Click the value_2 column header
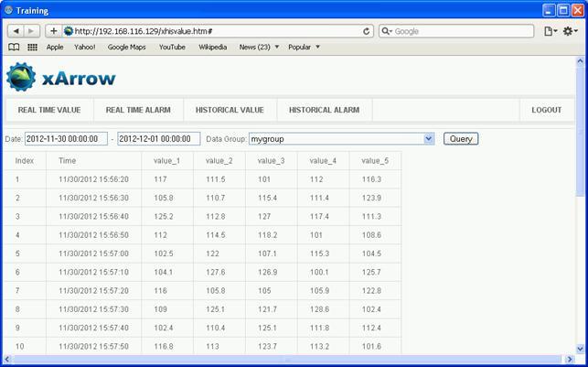The width and height of the screenshot is (588, 367). tap(219, 160)
